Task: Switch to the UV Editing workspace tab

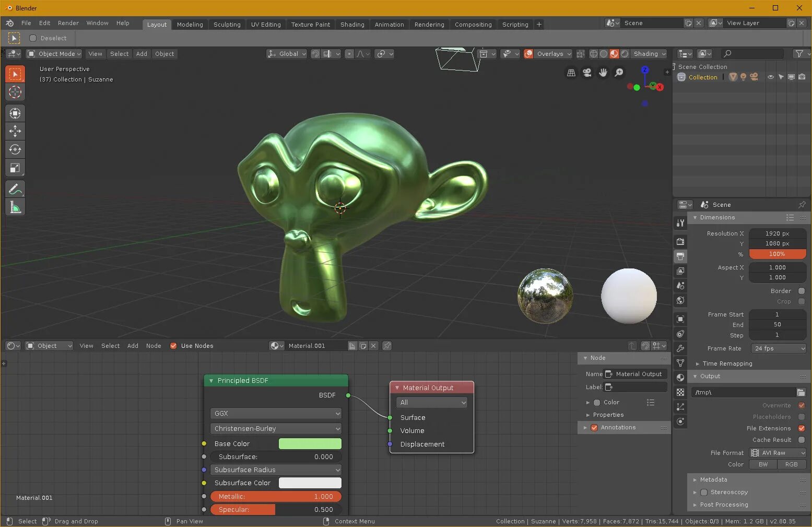Action: (266, 25)
